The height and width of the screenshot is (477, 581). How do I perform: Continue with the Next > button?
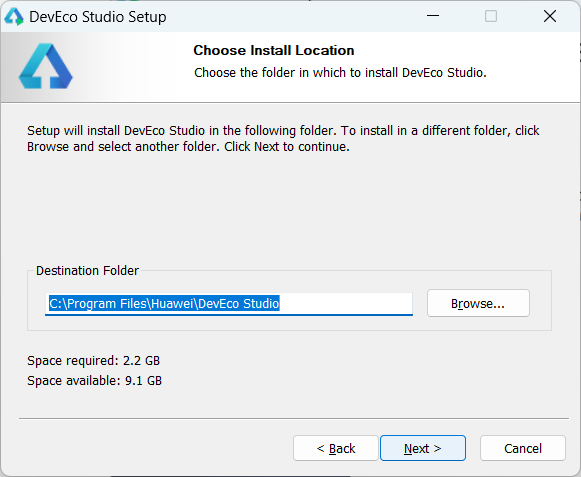423,448
